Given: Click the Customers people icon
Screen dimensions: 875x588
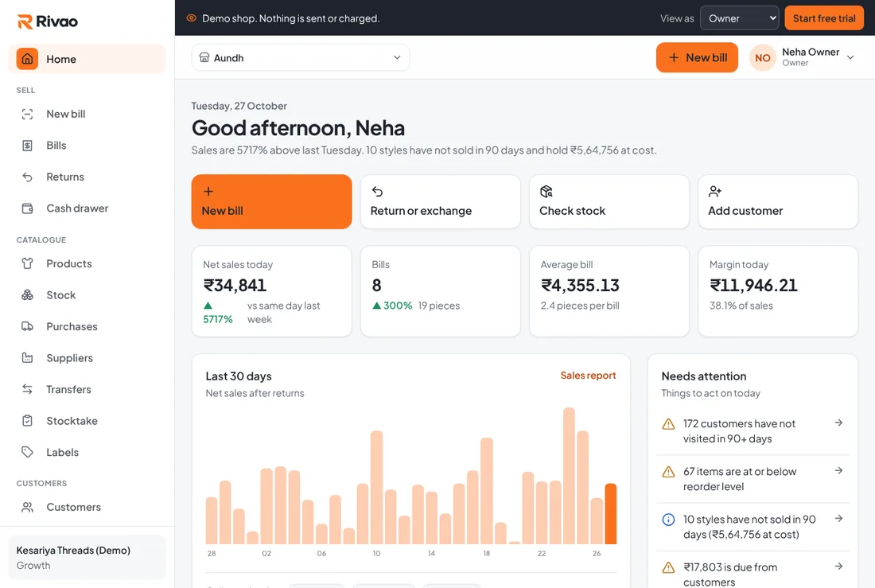Looking at the screenshot, I should pos(27,507).
